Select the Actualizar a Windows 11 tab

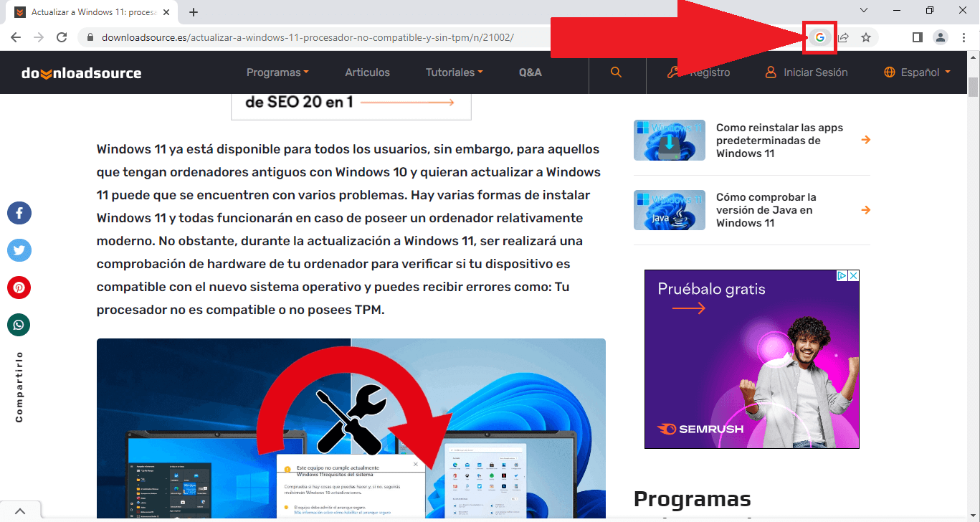pyautogui.click(x=93, y=12)
